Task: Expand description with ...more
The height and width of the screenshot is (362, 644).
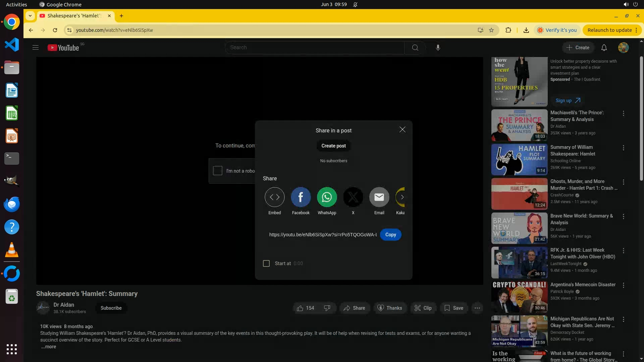Action: coord(49,347)
